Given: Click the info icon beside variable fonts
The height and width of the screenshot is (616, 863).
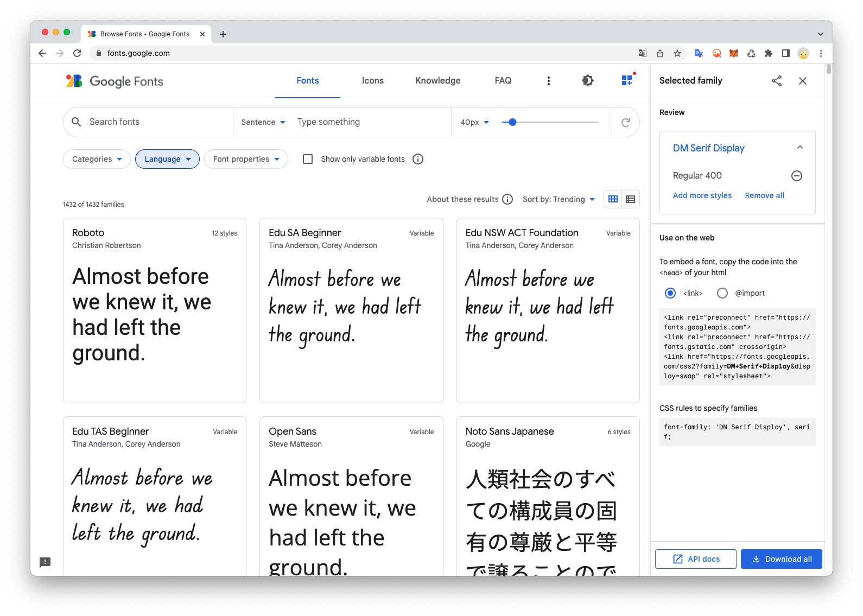Looking at the screenshot, I should (x=417, y=159).
